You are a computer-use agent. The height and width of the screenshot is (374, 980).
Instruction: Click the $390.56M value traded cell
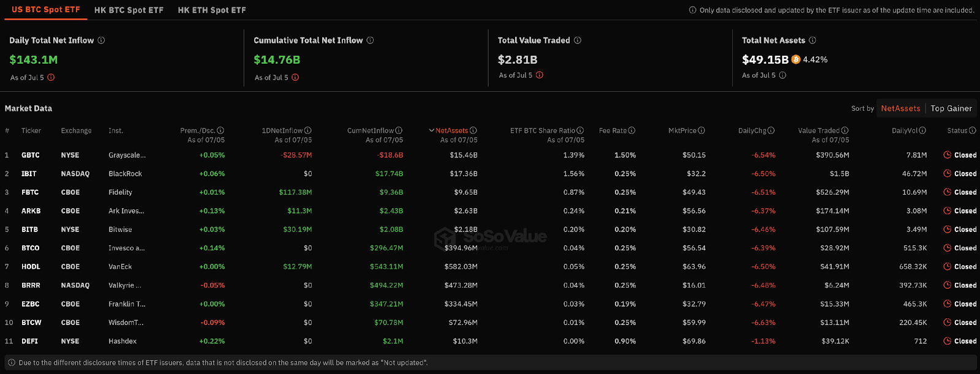(x=832, y=155)
